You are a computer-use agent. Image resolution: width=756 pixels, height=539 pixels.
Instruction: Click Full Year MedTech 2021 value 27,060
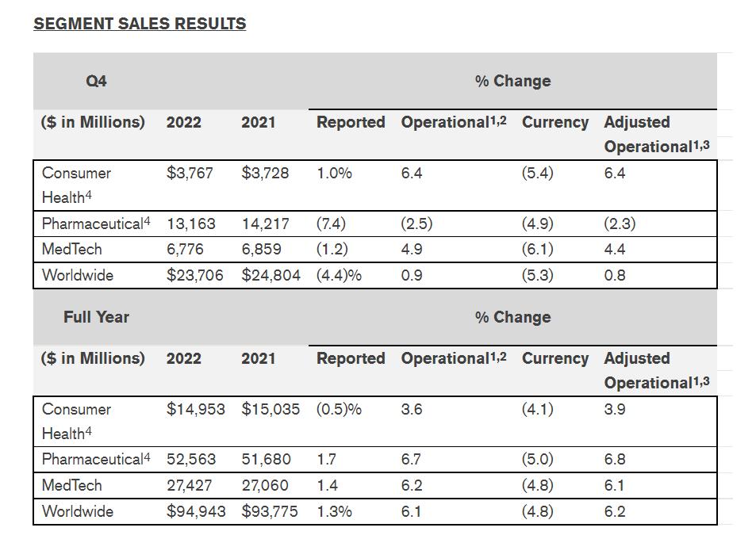point(265,485)
